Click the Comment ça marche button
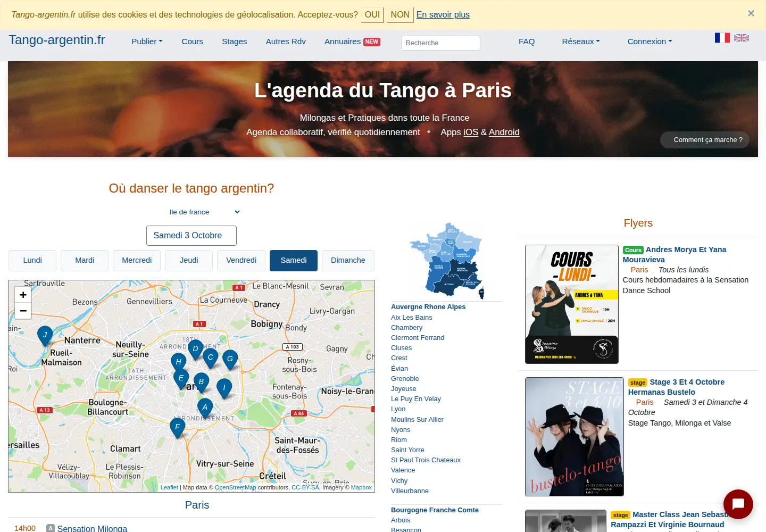Image resolution: width=766 pixels, height=532 pixels. [705, 140]
